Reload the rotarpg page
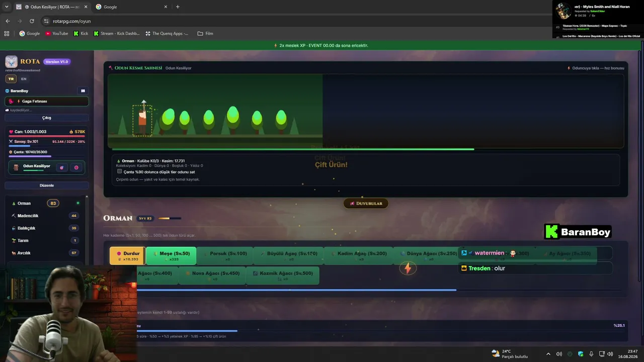The image size is (644, 362). 32,21
